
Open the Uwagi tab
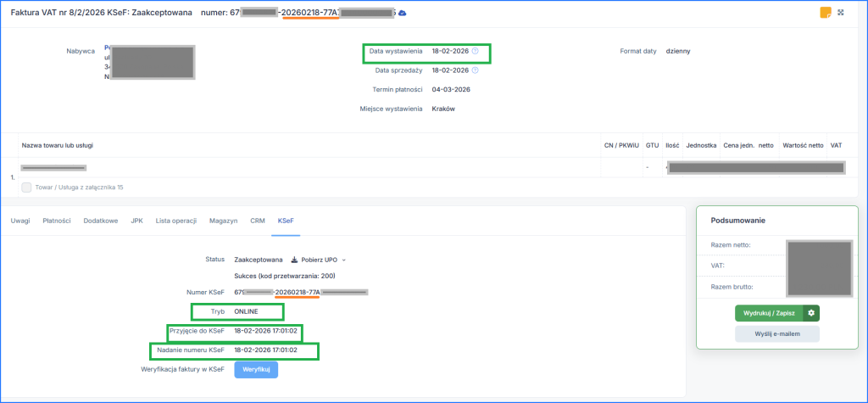click(20, 221)
